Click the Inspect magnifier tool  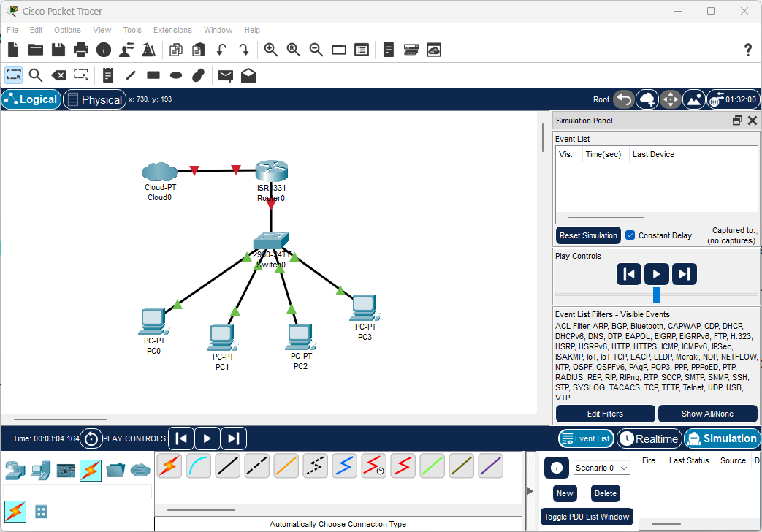click(35, 75)
